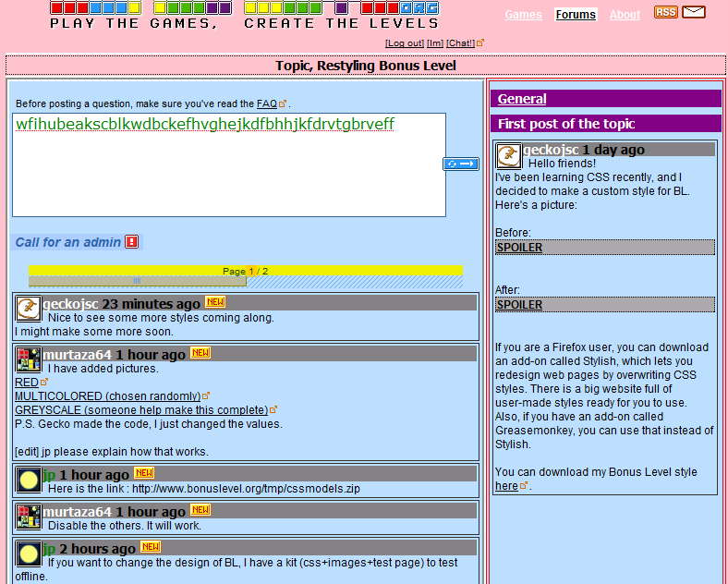The height and width of the screenshot is (584, 728).
Task: Open the mail envelope icon
Action: (x=694, y=12)
